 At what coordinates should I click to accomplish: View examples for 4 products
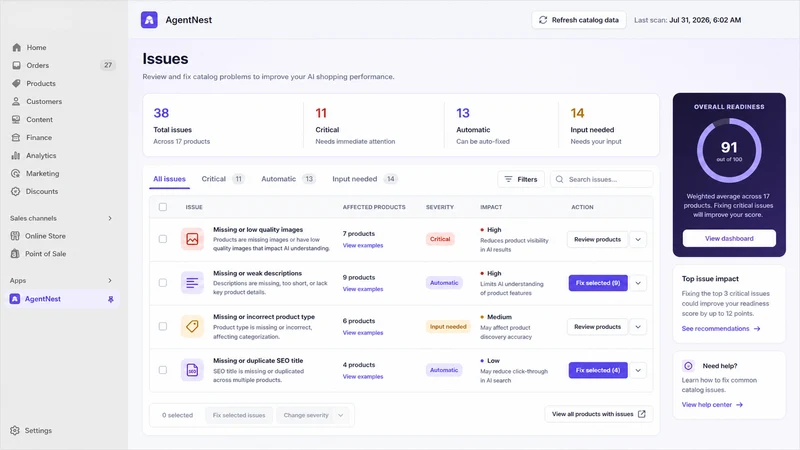363,377
